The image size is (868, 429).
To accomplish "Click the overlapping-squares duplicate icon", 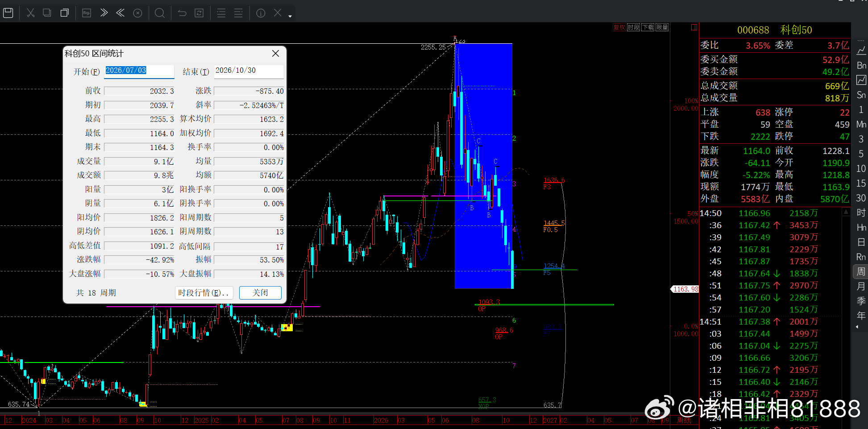I will tap(65, 13).
